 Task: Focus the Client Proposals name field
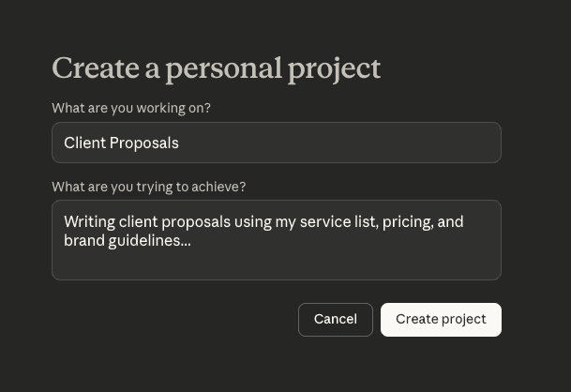pos(276,143)
